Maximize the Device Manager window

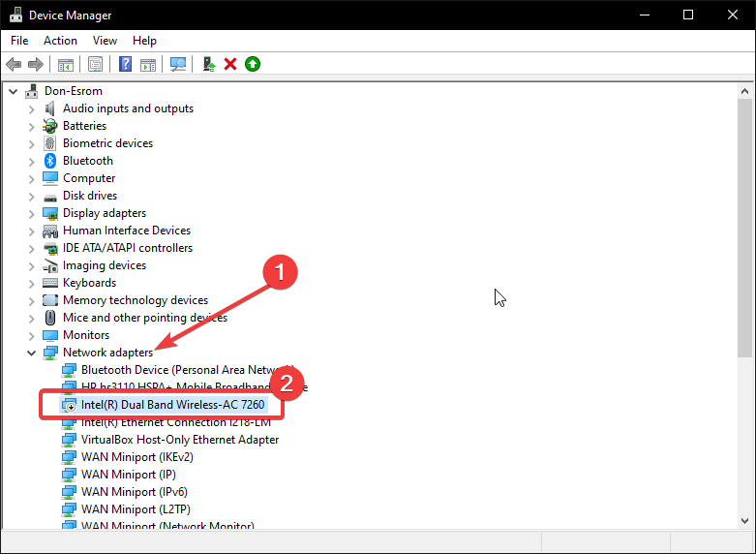pos(688,15)
